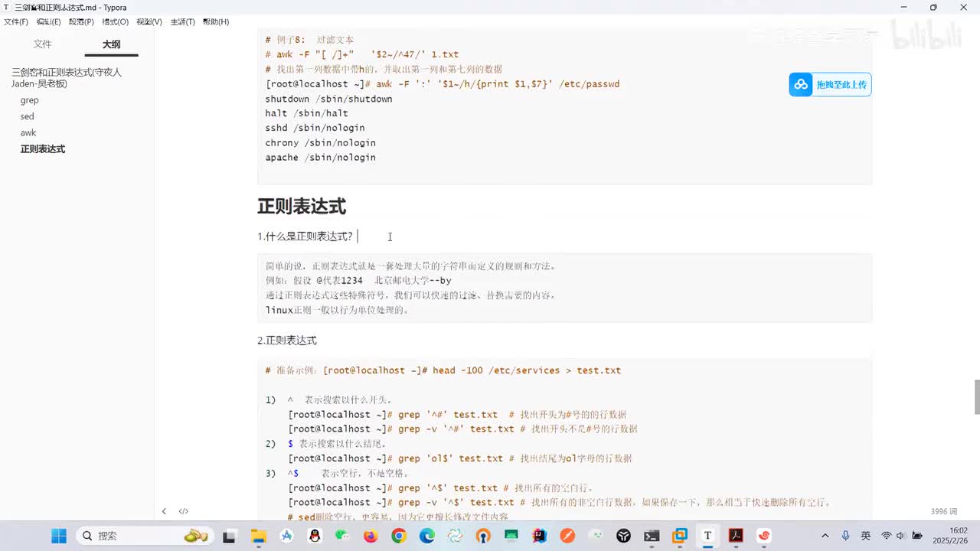
Task: Click the 3996 词 word count
Action: point(944,511)
